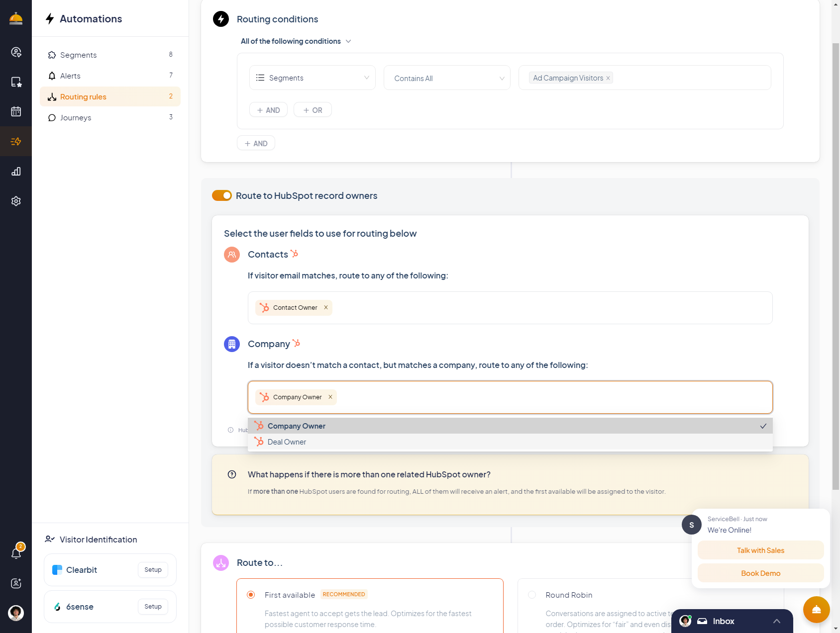Viewport: 840px width, 633px height.
Task: Click the + OR button
Action: pyautogui.click(x=313, y=110)
